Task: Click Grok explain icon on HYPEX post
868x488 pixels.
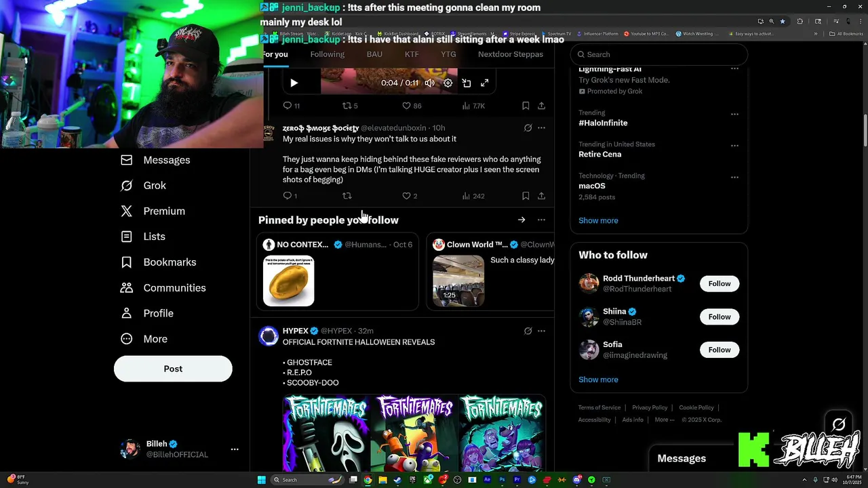Action: point(528,331)
